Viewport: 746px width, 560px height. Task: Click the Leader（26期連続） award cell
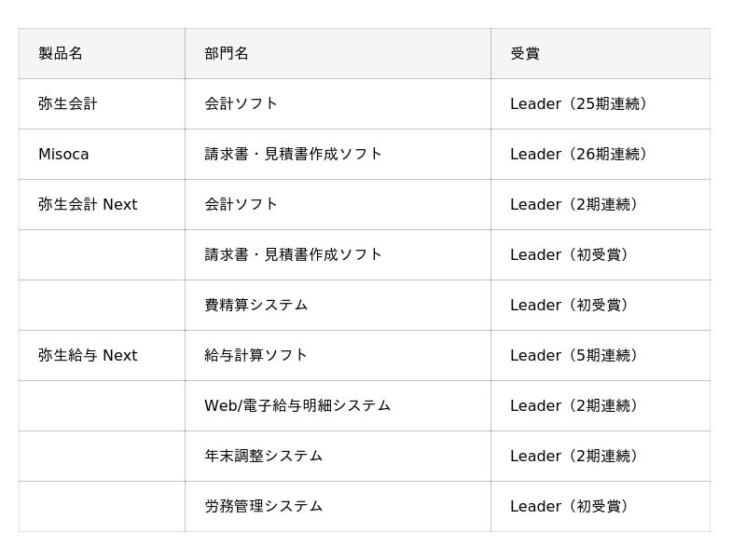click(579, 154)
